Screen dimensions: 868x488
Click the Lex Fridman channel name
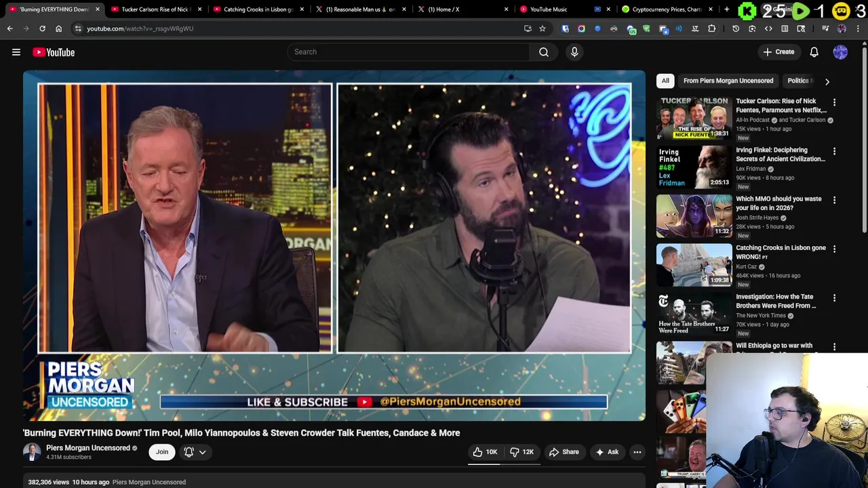(751, 169)
